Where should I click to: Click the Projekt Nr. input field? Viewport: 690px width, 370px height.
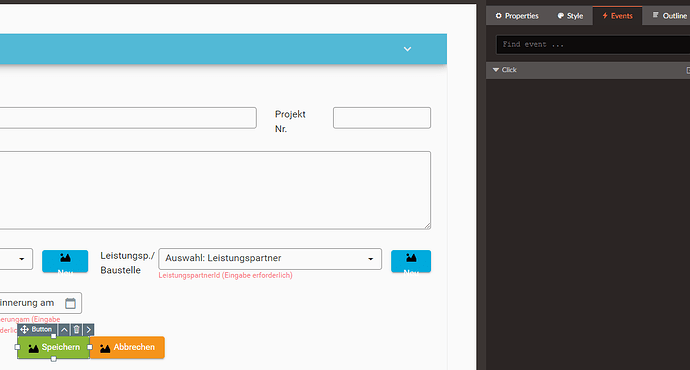382,118
